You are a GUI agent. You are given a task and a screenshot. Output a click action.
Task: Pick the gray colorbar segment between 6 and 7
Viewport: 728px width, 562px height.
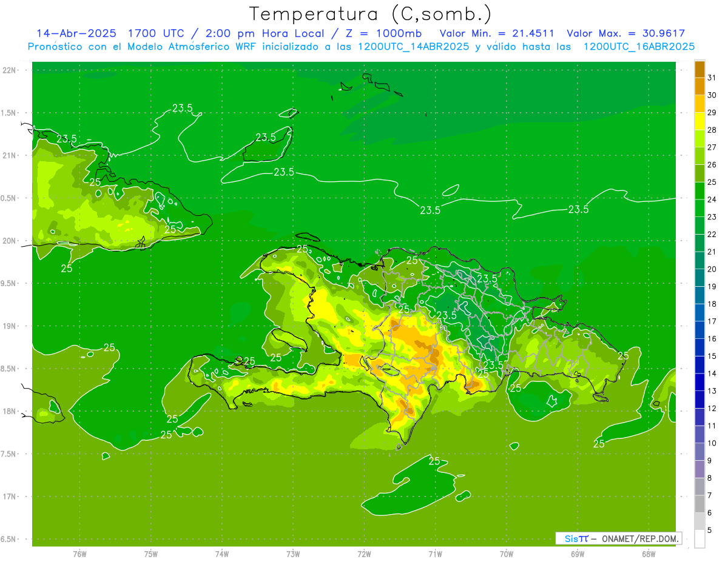coord(699,504)
